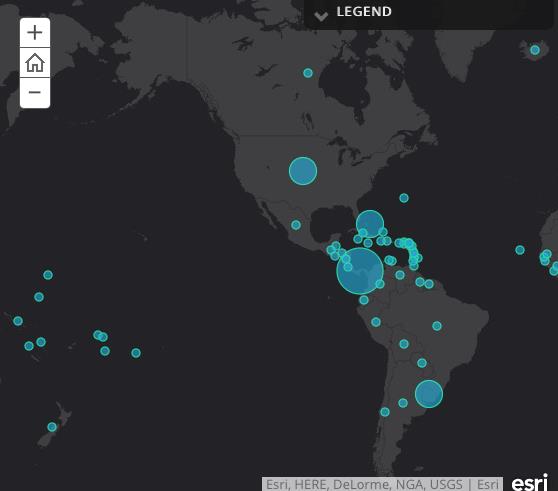Select the marker in southern Chile

pyautogui.click(x=385, y=412)
